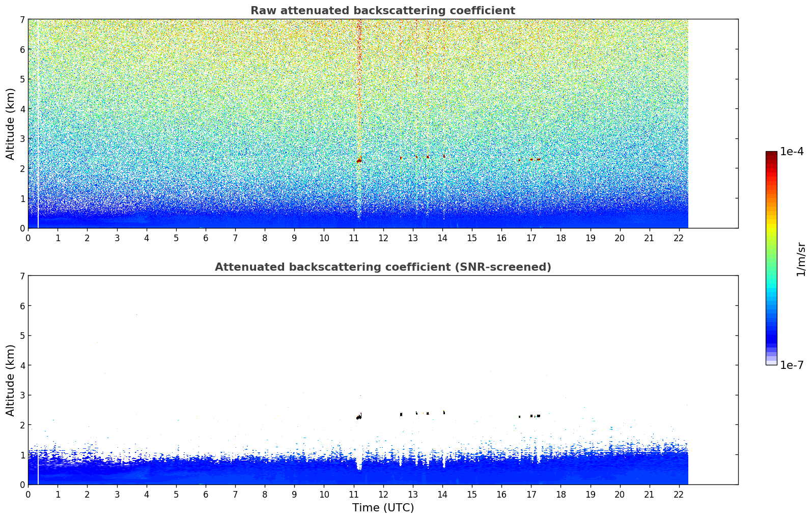The height and width of the screenshot is (519, 812).
Task: Click hour 5 tick label under Raw plot
Action: [176, 238]
